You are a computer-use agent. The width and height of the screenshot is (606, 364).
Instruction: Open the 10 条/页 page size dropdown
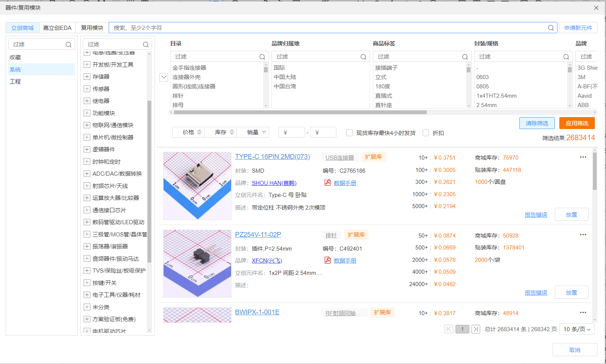click(x=577, y=329)
